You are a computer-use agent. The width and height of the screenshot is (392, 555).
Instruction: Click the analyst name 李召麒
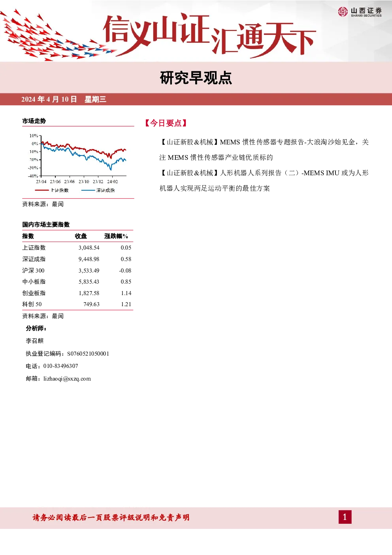pos(35,341)
